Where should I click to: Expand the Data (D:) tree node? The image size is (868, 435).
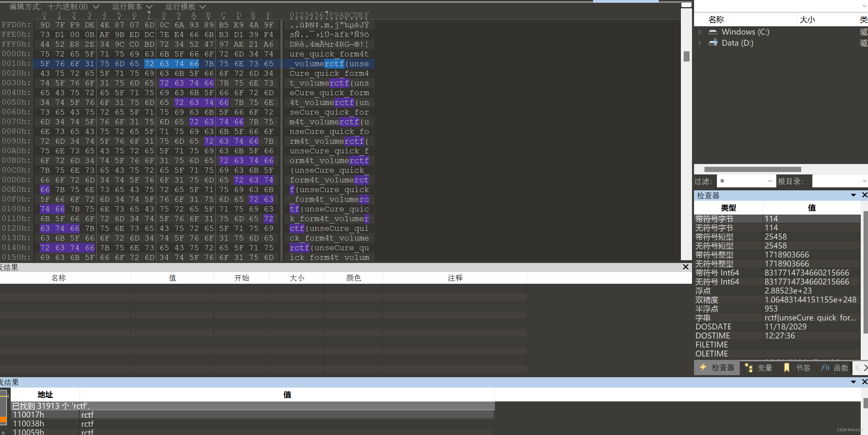pos(699,43)
